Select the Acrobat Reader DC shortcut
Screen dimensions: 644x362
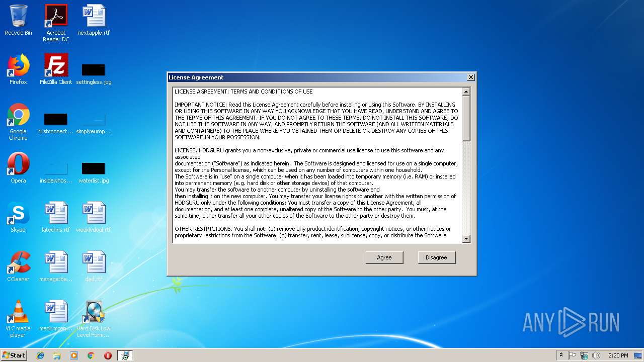(56, 23)
